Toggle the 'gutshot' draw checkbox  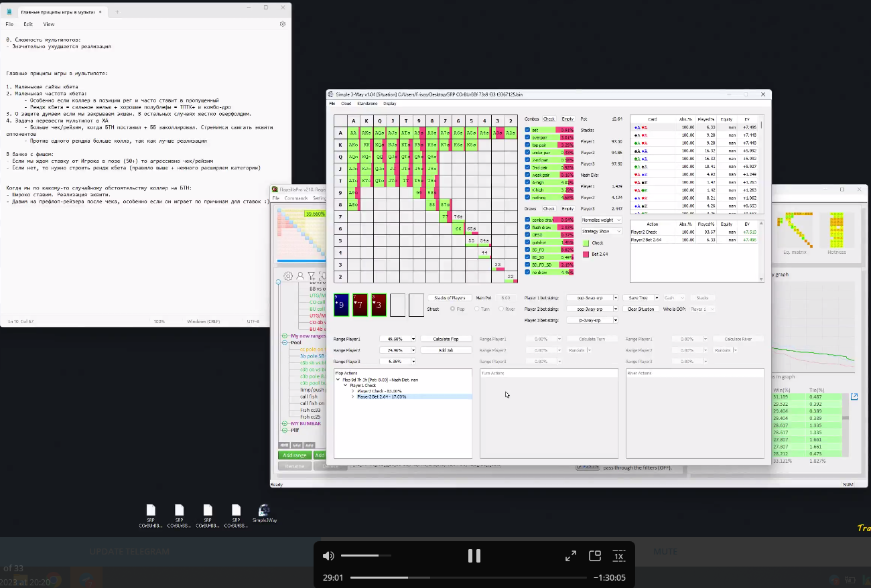[527, 242]
